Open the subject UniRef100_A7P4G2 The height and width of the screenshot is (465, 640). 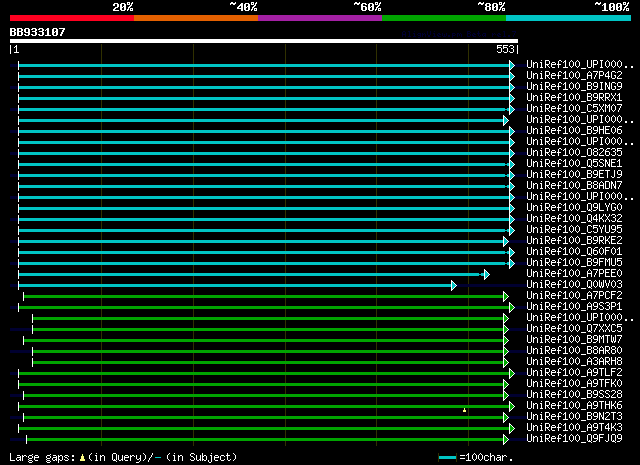(x=574, y=76)
